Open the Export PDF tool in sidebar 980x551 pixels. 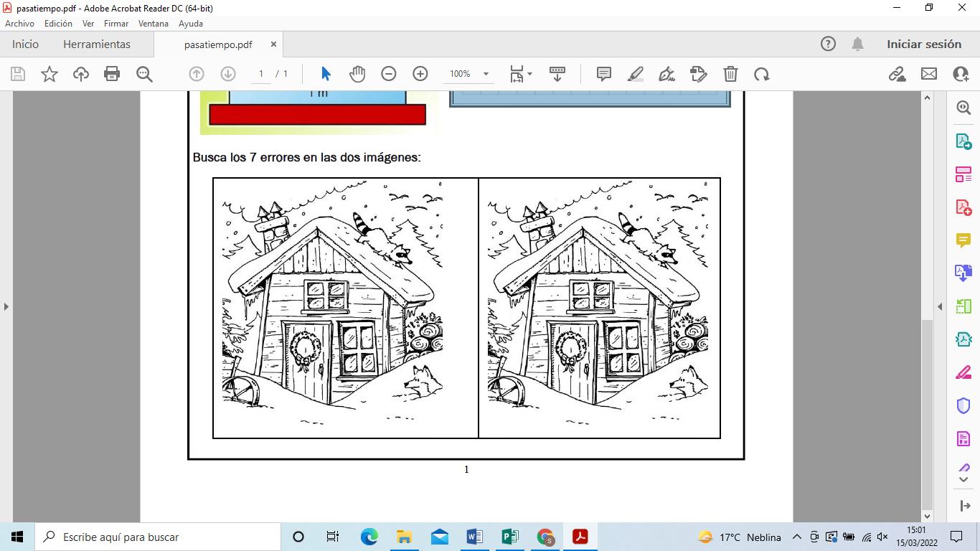click(963, 141)
